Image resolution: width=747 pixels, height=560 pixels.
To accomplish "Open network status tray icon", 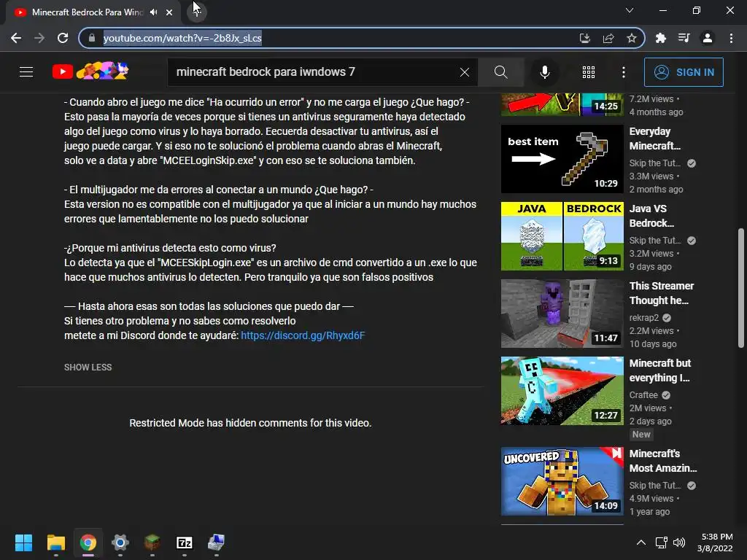I will [x=661, y=542].
